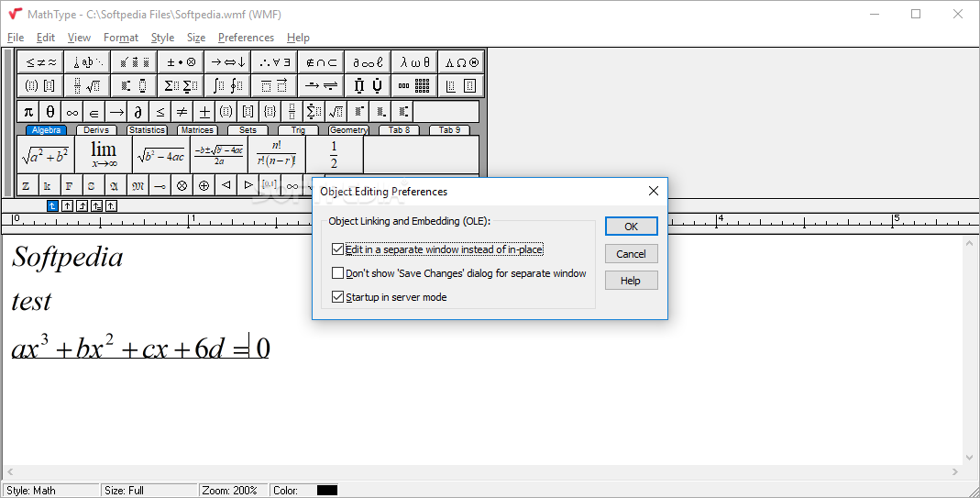The height and width of the screenshot is (498, 980).
Task: Insert superscript template in small bar
Action: 358,112
